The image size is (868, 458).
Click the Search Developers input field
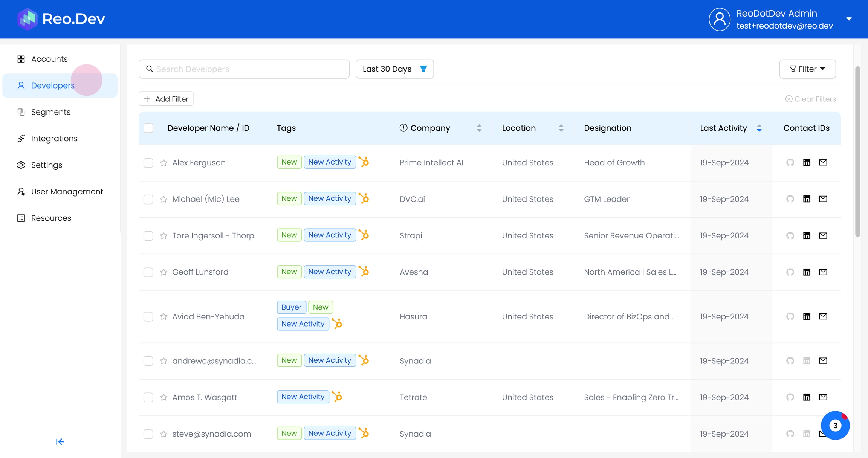[x=249, y=69]
